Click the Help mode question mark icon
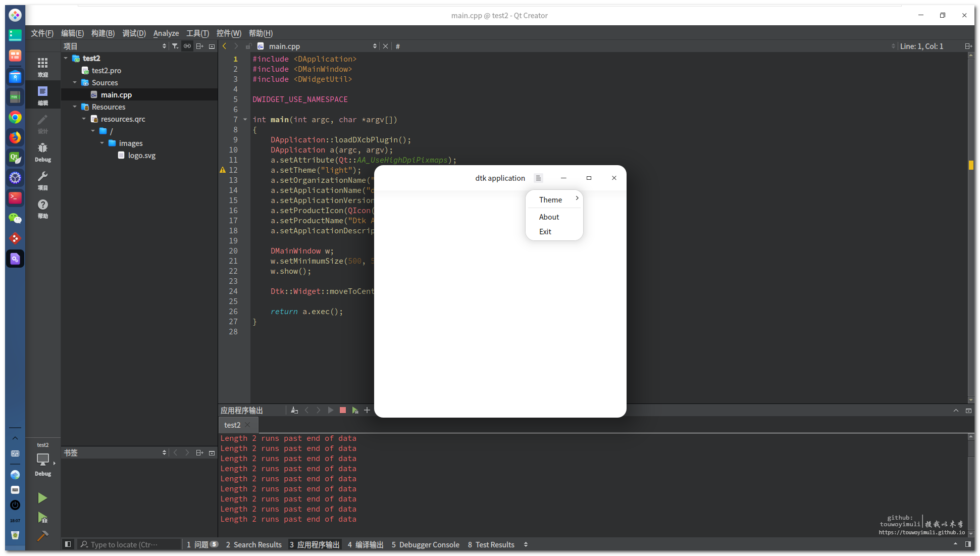The width and height of the screenshot is (980, 556). [42, 208]
